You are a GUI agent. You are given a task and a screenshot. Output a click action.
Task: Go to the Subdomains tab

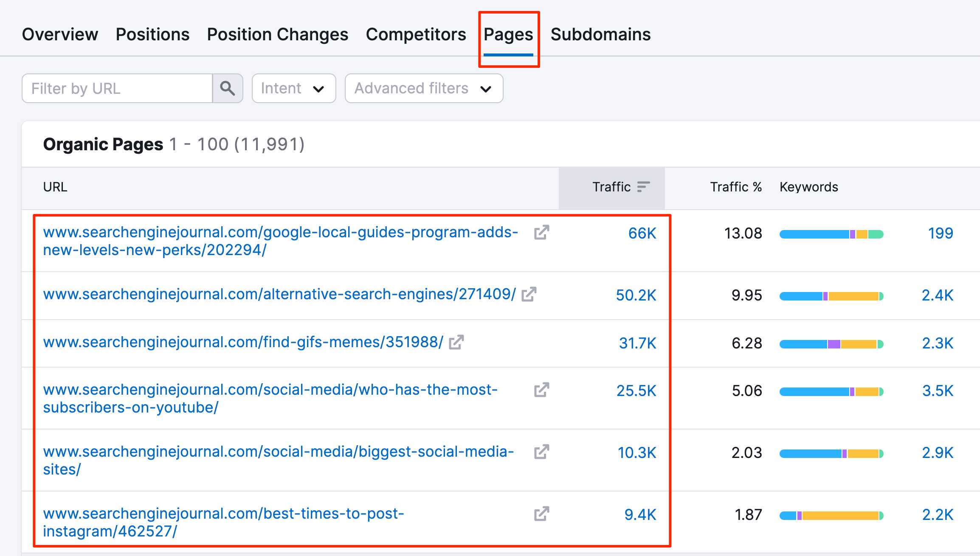pos(600,34)
